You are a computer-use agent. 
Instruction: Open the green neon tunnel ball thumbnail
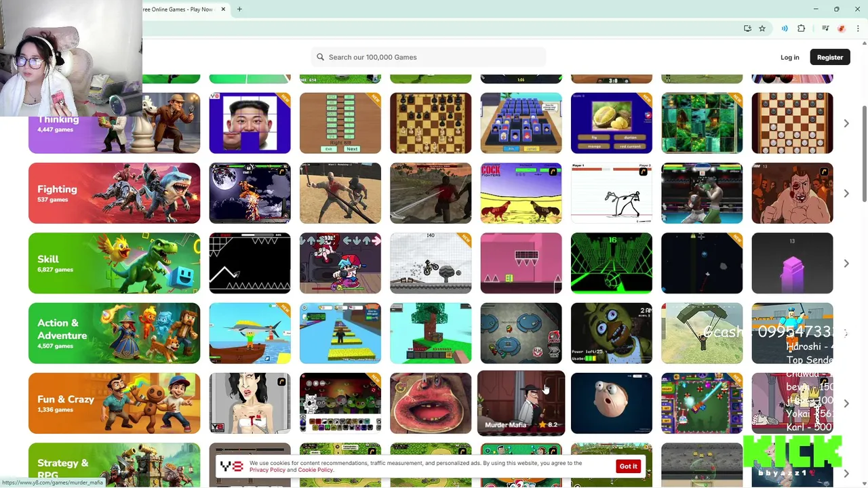[611, 263]
